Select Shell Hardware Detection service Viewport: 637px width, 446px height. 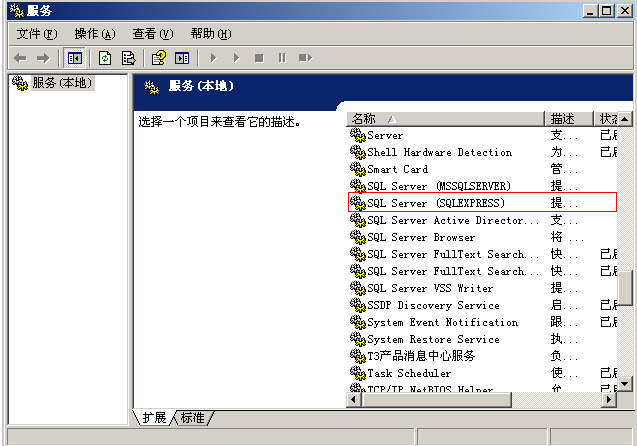[483, 152]
